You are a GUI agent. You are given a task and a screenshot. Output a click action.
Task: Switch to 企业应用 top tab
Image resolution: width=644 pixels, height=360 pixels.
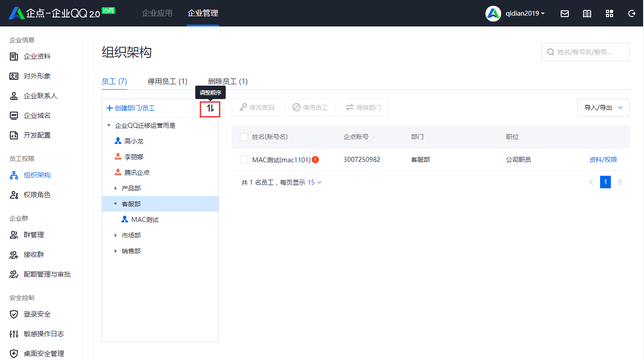point(157,13)
